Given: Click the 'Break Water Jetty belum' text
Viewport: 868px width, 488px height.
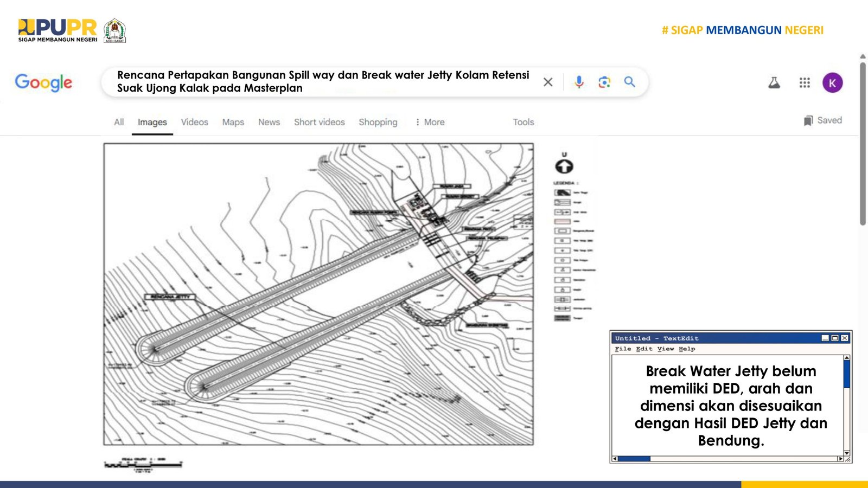Looking at the screenshot, I should click(x=731, y=371).
